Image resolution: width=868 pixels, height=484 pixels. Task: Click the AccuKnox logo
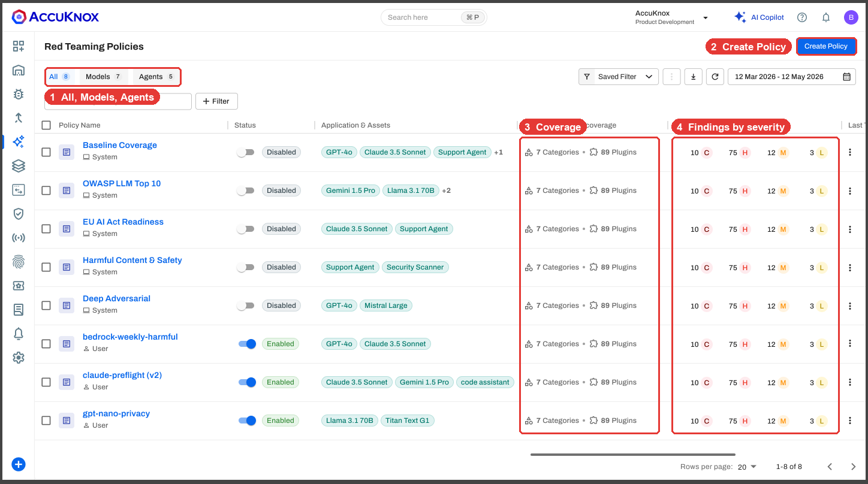click(55, 17)
